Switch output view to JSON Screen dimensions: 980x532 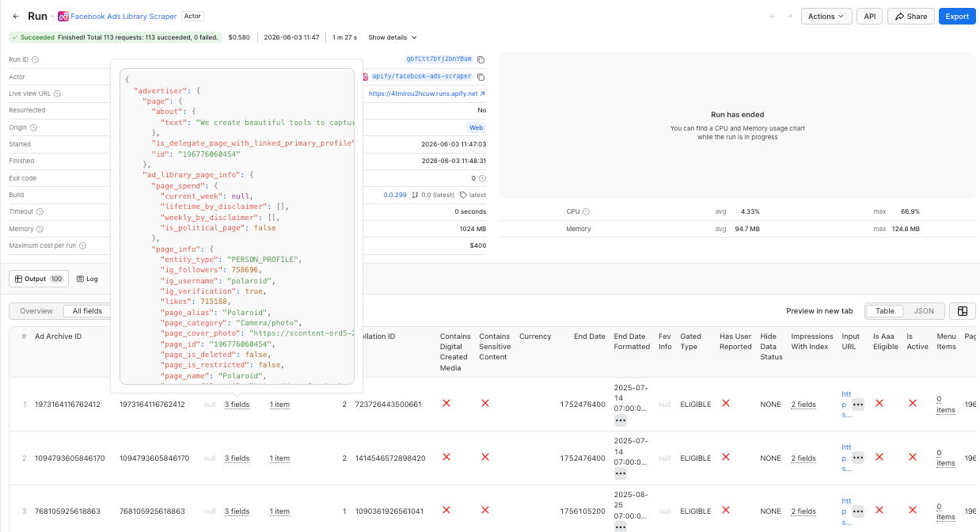(x=924, y=311)
